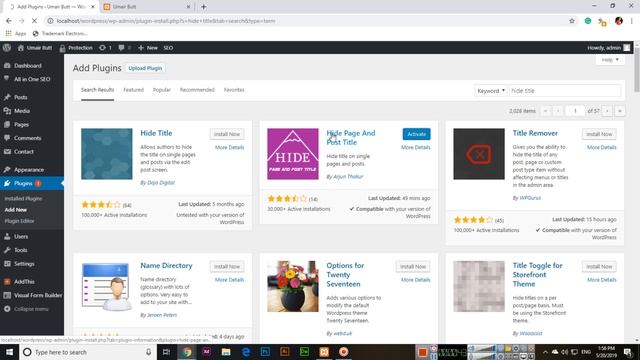Screen dimensions: 640x360
Task: Click the WordPress logo in admin bar
Action: [x=7, y=48]
